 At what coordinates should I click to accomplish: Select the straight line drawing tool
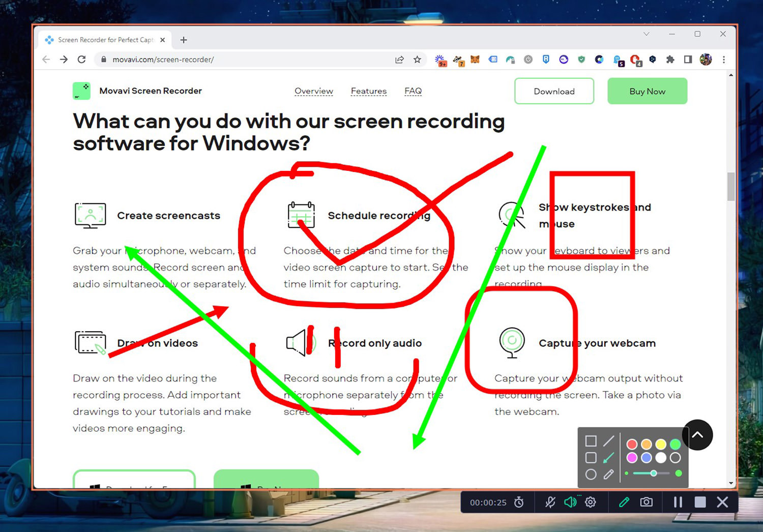tap(608, 441)
